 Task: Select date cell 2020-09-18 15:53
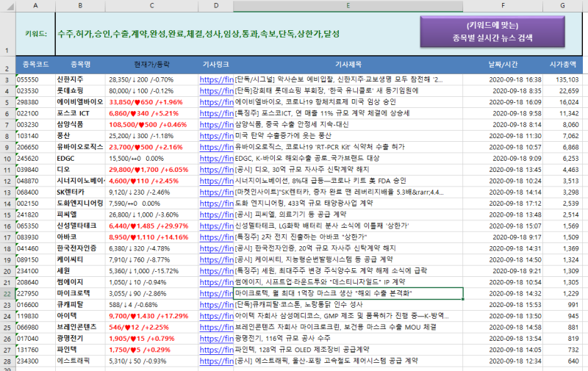(503, 305)
